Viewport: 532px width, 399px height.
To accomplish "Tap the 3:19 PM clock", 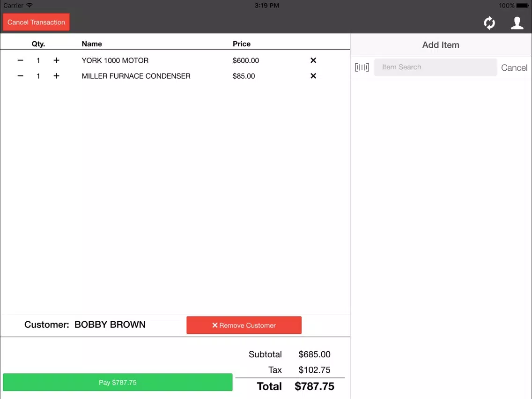I will 266,6.
